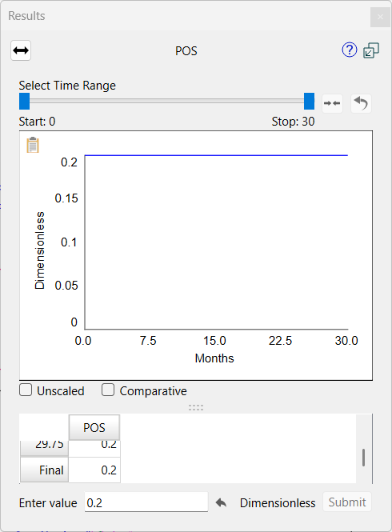The height and width of the screenshot is (532, 392).
Task: Revert entered value with the back arrow
Action: coord(221,502)
